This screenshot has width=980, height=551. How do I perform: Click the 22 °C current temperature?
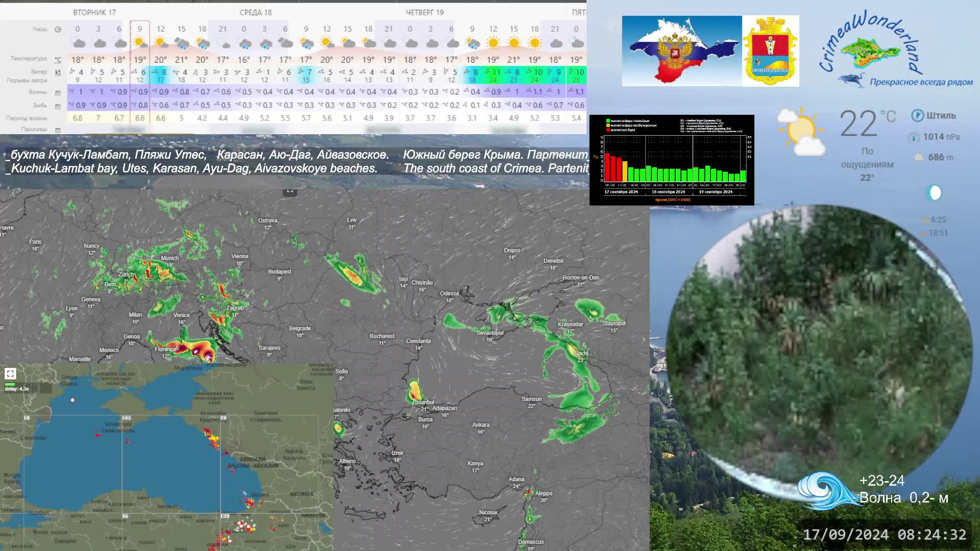point(868,123)
